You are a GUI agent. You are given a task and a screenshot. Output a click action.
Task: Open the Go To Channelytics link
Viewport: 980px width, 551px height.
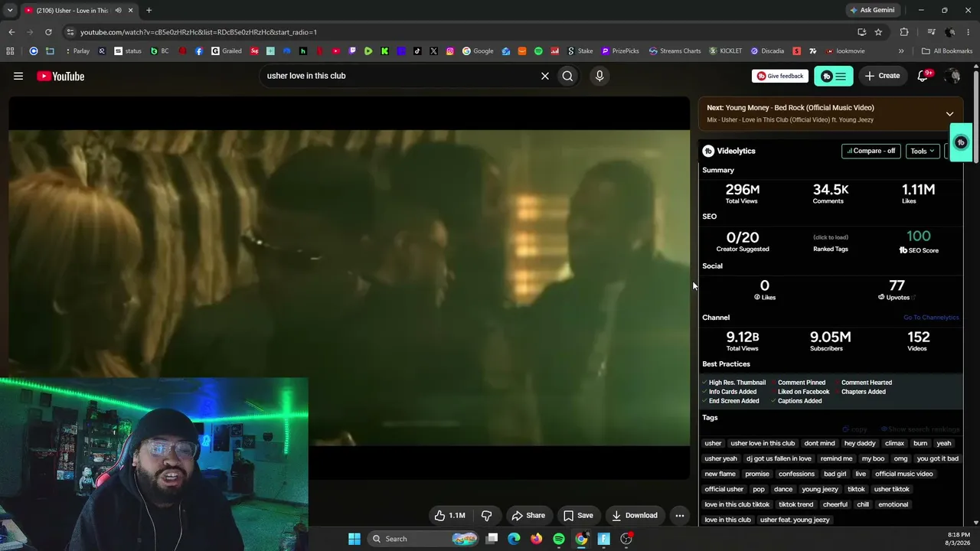[931, 318]
